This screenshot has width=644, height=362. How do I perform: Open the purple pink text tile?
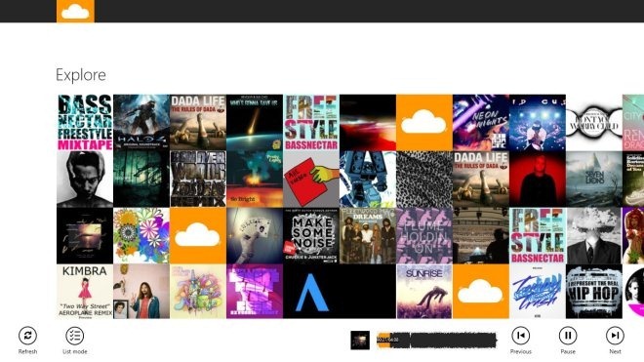pos(255,292)
